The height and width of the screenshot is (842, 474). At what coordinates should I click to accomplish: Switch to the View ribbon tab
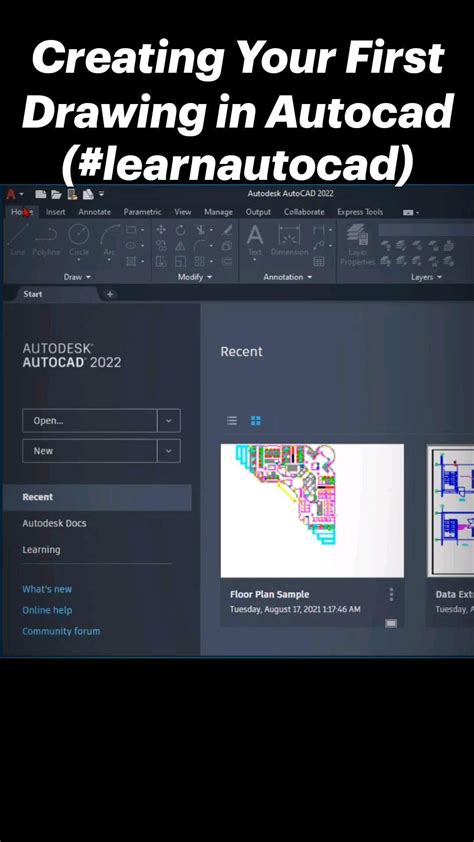click(x=183, y=212)
